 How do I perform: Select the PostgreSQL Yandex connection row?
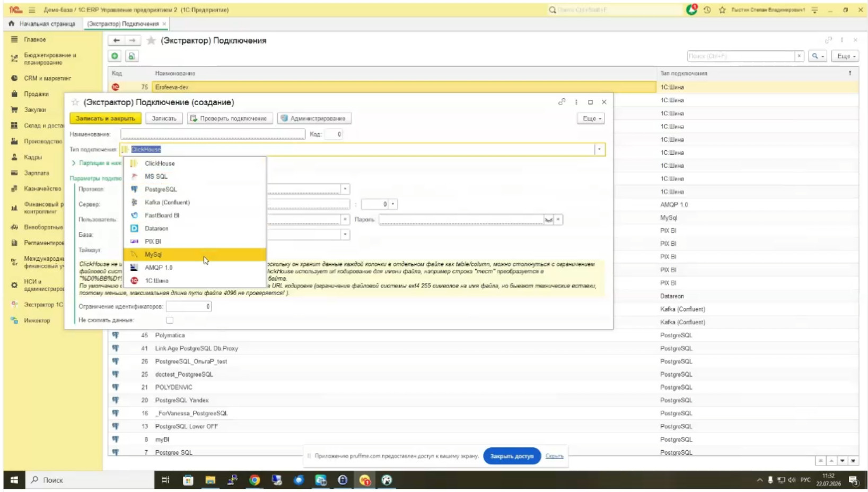tap(483, 401)
